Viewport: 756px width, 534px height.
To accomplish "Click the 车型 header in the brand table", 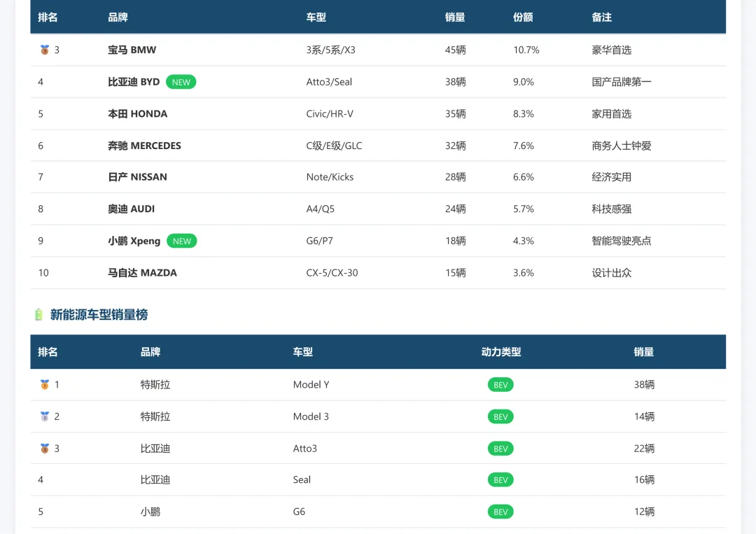I will coord(316,17).
